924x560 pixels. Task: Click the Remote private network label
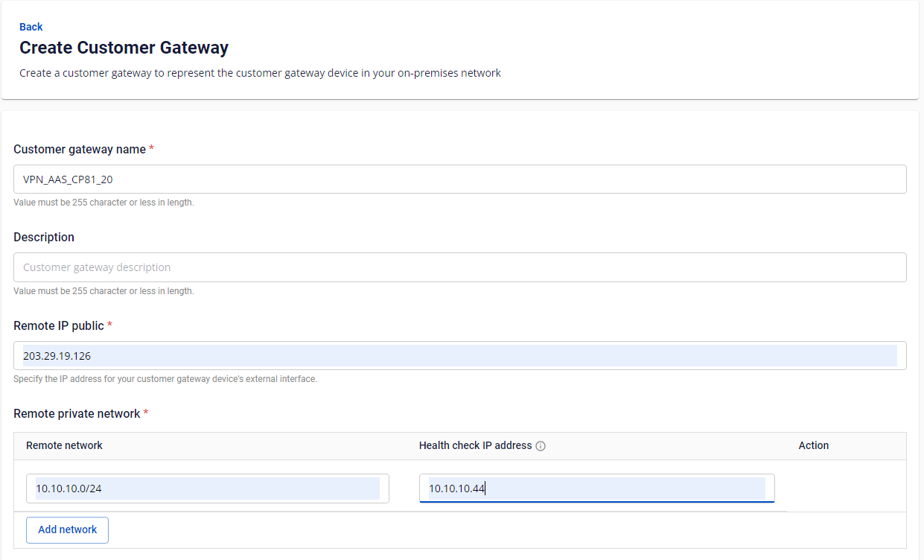[x=77, y=413]
